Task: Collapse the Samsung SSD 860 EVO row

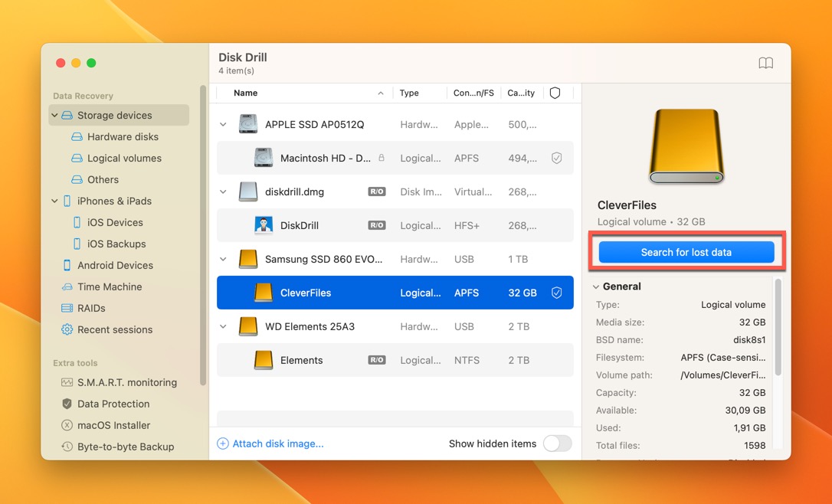Action: point(223,259)
